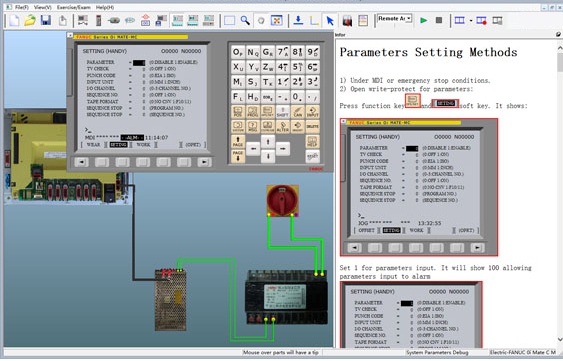Click the rectangle selection tool icon

[229, 20]
